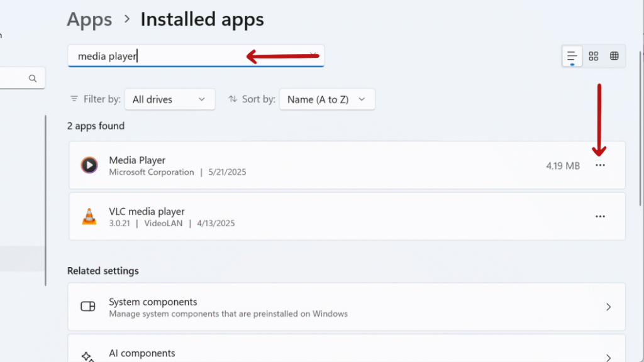Image resolution: width=644 pixels, height=362 pixels.
Task: Click the Filter by label
Action: [x=102, y=99]
